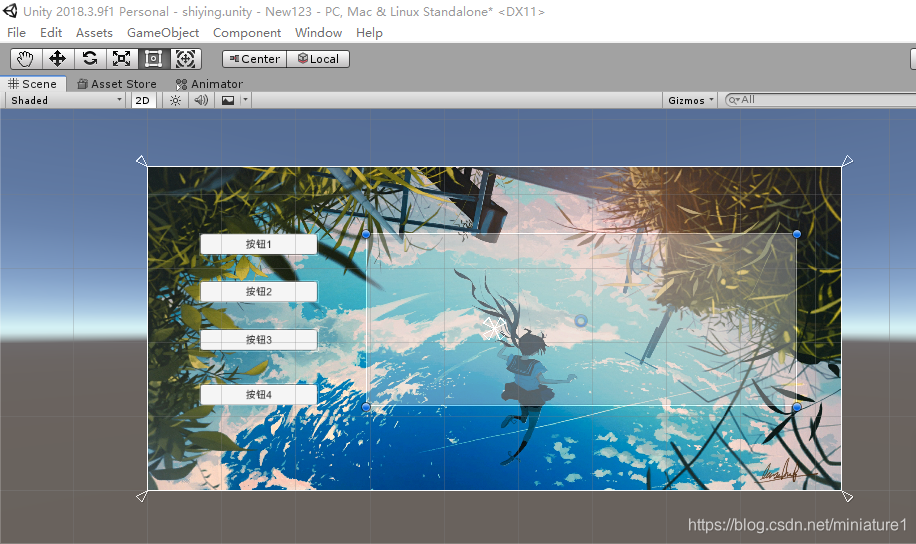Open the GameObject menu
The height and width of the screenshot is (544, 916).
tap(163, 33)
